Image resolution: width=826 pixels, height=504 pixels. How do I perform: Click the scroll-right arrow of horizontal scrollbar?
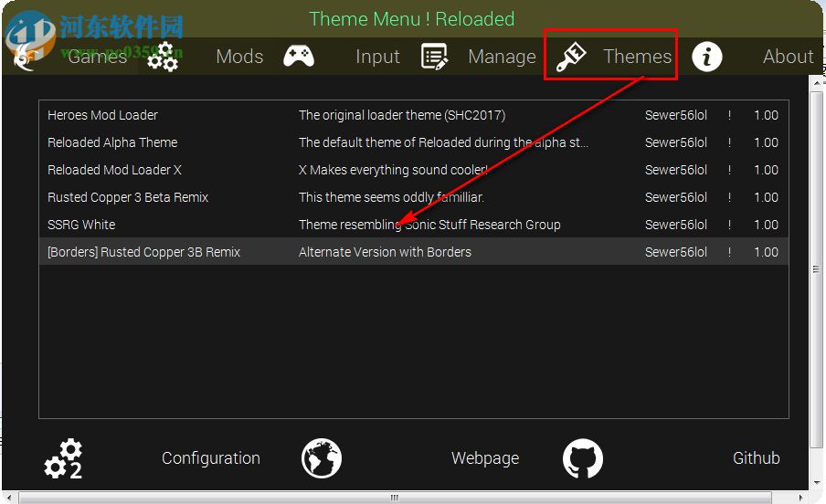(800, 498)
